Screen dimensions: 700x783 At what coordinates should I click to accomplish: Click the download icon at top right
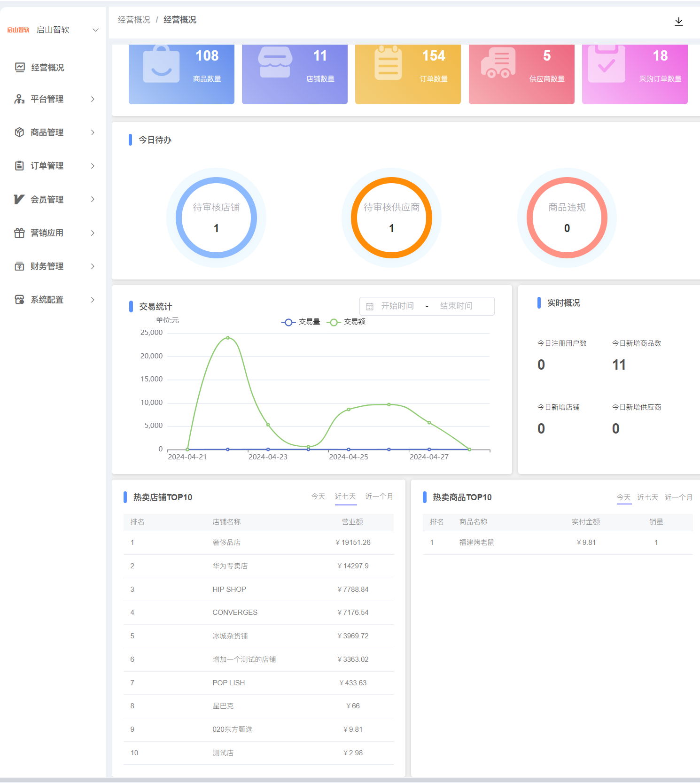tap(678, 22)
